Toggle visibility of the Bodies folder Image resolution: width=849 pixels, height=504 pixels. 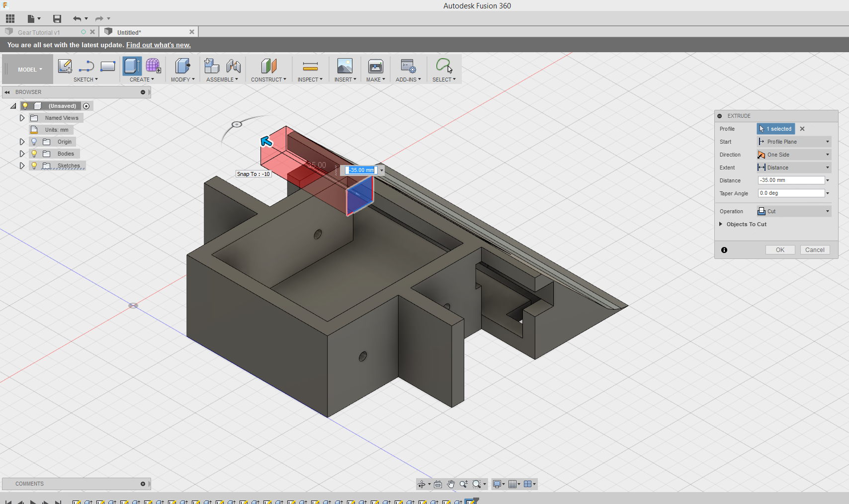tap(33, 154)
